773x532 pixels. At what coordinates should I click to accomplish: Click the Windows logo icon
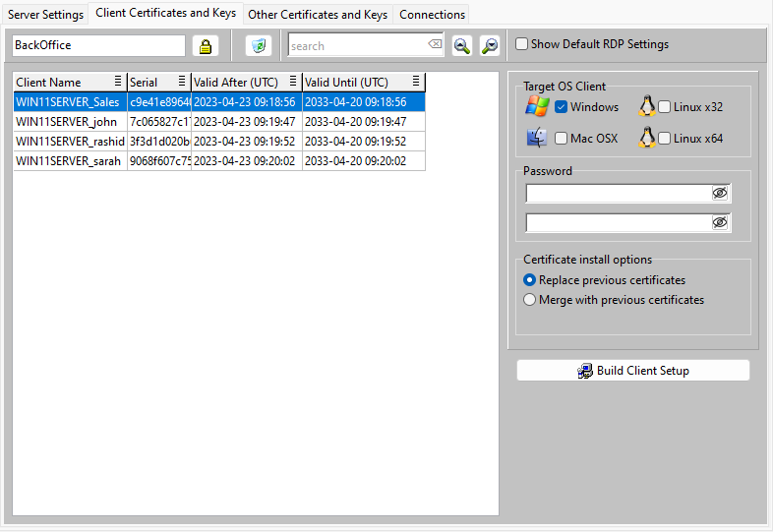pos(537,107)
